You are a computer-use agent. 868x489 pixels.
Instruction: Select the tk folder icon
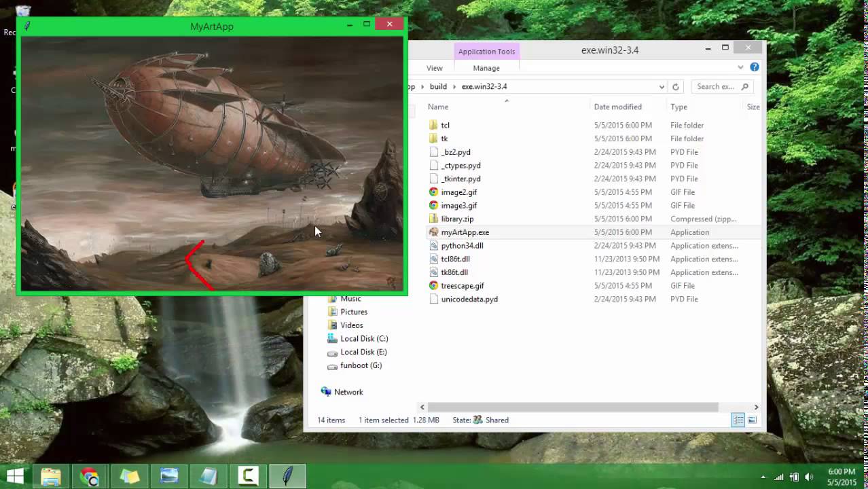pos(433,139)
